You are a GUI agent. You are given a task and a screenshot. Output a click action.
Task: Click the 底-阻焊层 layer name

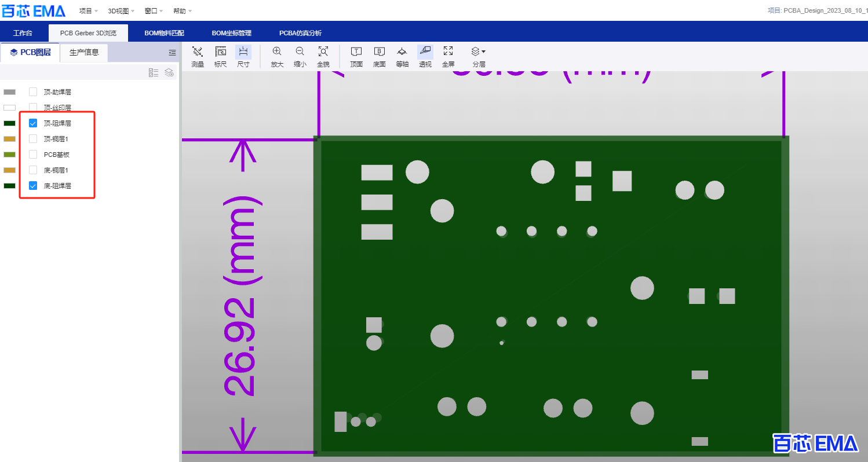[57, 186]
